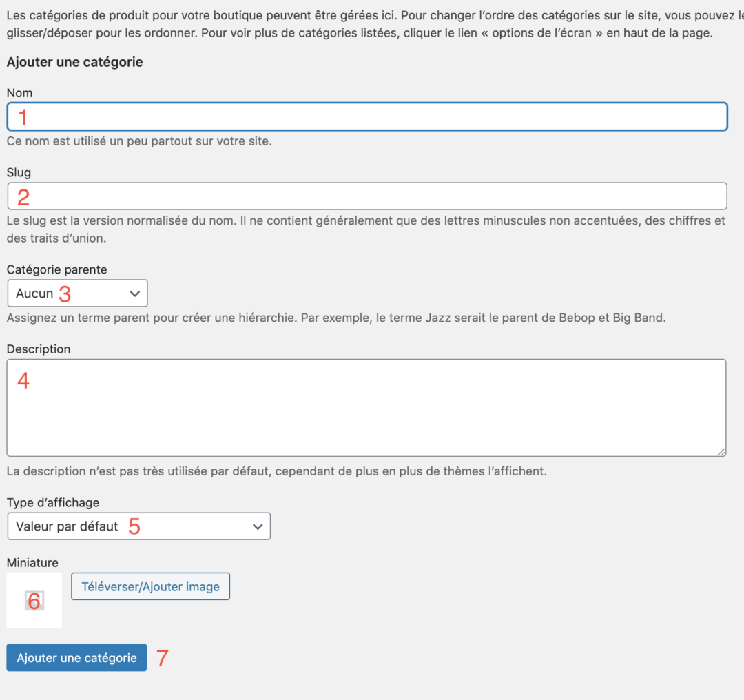Click inside the Slug input field

click(x=366, y=196)
